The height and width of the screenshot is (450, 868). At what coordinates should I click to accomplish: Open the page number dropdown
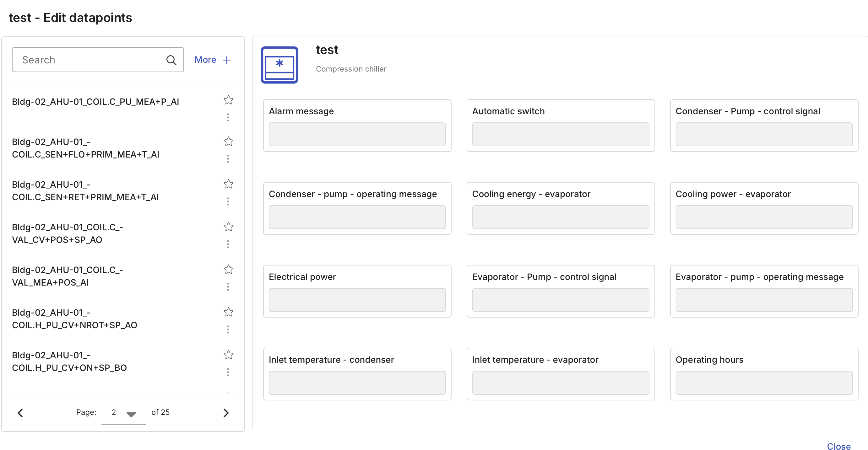[x=124, y=413]
